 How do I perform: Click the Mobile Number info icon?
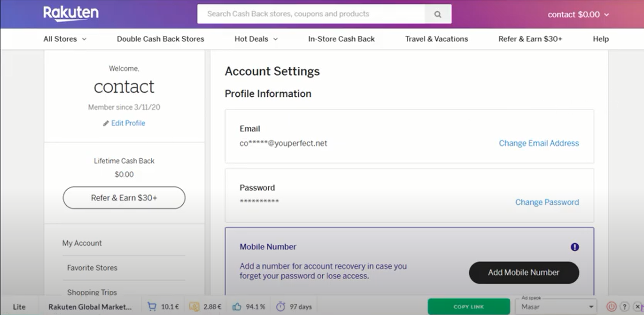click(574, 247)
